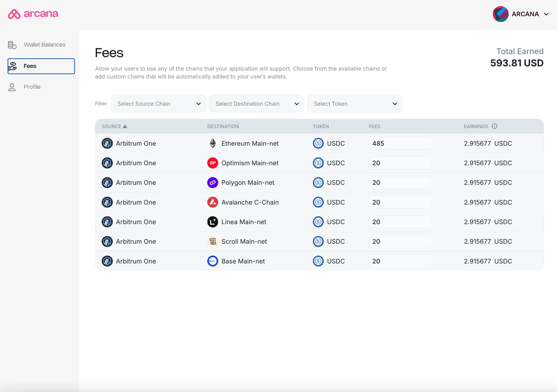Image resolution: width=557 pixels, height=392 pixels.
Task: Edit the 485 fee field for Ethereum
Action: [400, 143]
